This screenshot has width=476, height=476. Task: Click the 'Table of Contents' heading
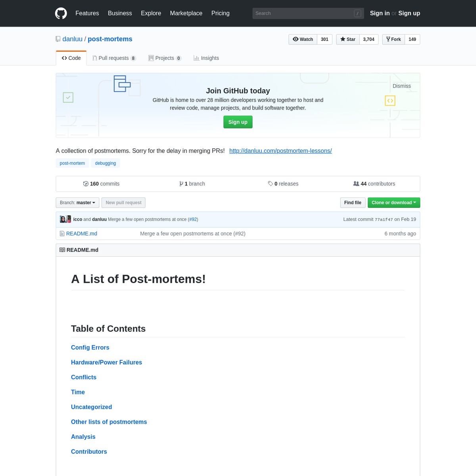pyautogui.click(x=108, y=328)
